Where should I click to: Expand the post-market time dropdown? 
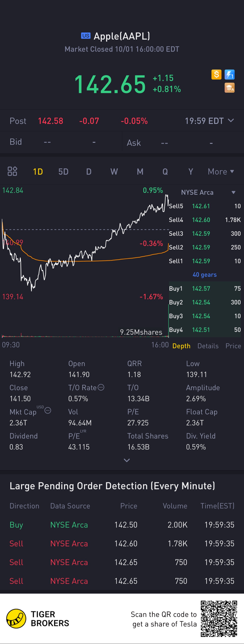(231, 120)
